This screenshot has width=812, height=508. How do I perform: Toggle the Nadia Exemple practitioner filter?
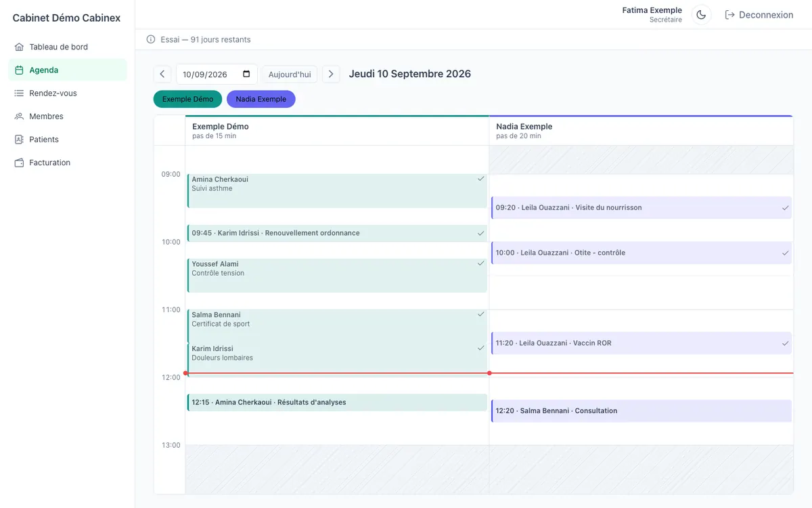tap(261, 99)
